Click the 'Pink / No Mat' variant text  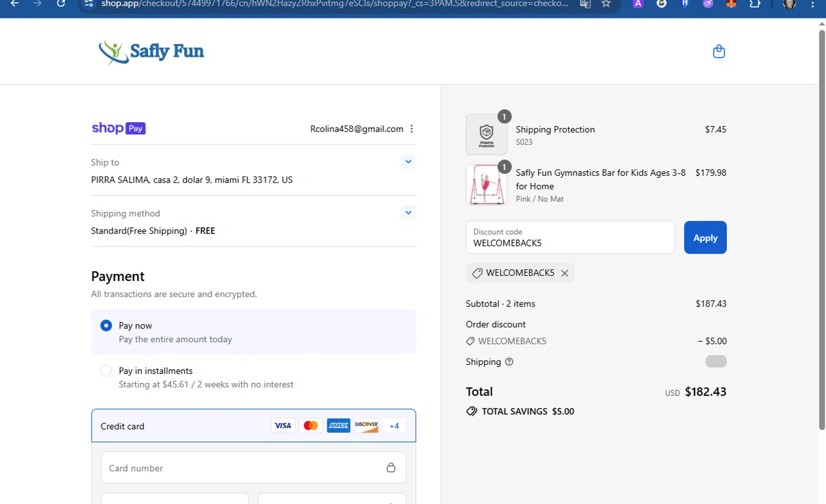(x=540, y=199)
